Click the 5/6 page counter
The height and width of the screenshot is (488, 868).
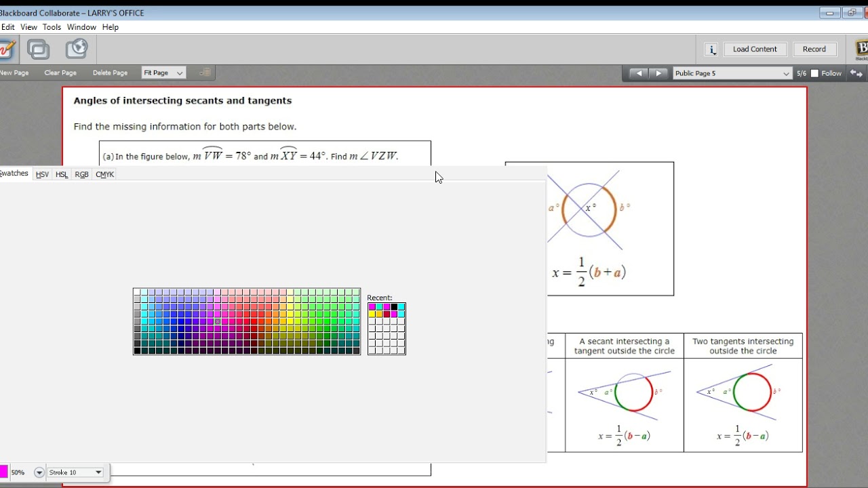point(802,73)
